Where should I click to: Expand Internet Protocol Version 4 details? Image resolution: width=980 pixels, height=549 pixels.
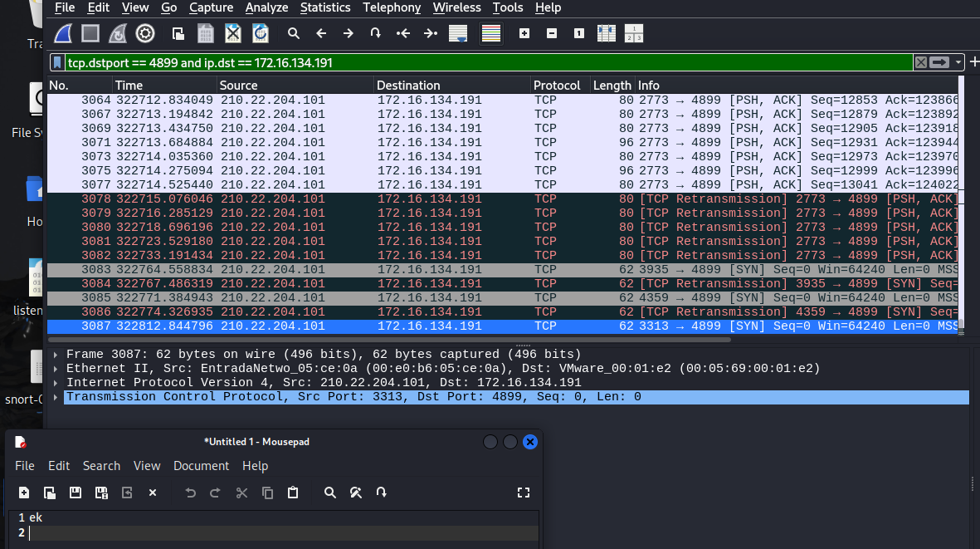[56, 383]
